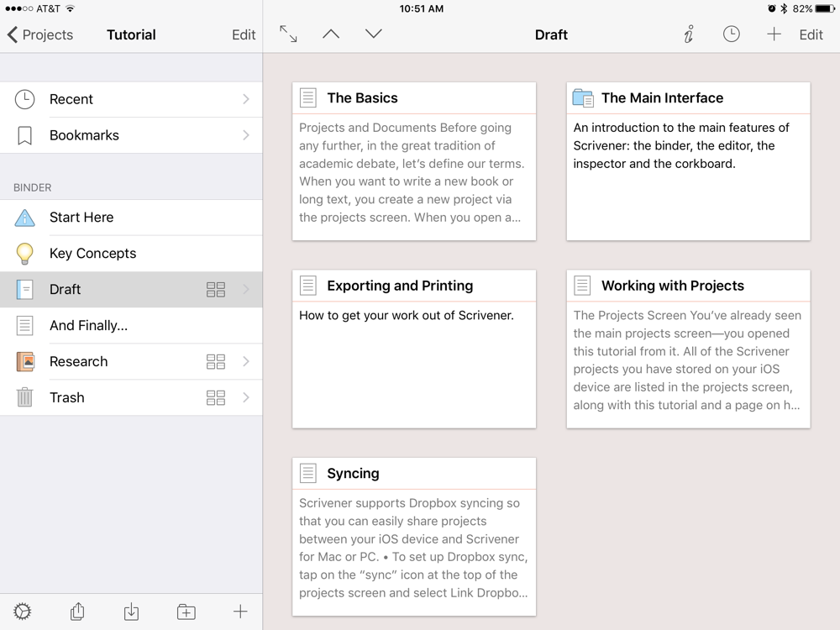The image size is (840, 630).
Task: Tap the Key Concepts lightbulb icon
Action: pos(24,254)
